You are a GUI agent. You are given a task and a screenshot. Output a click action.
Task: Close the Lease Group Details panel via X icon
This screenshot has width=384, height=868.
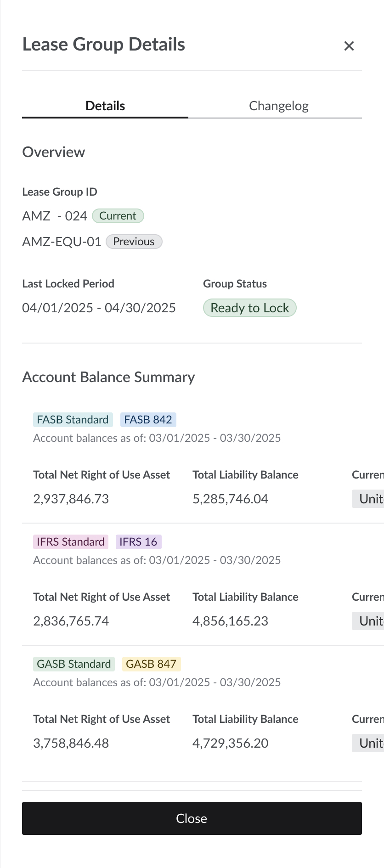click(x=349, y=46)
